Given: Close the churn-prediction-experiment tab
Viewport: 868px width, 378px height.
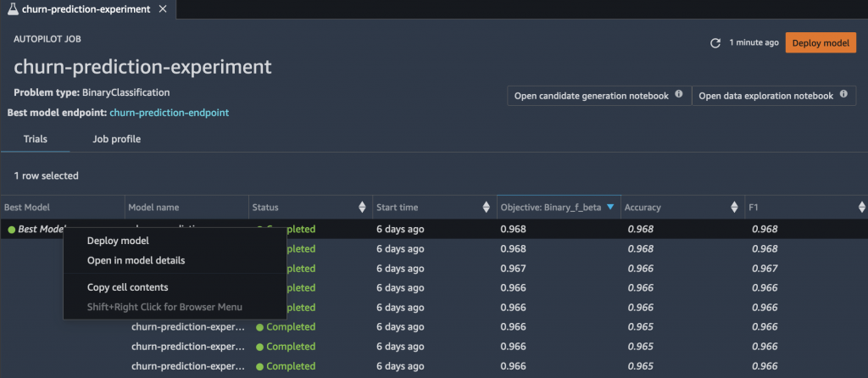Looking at the screenshot, I should click(162, 9).
